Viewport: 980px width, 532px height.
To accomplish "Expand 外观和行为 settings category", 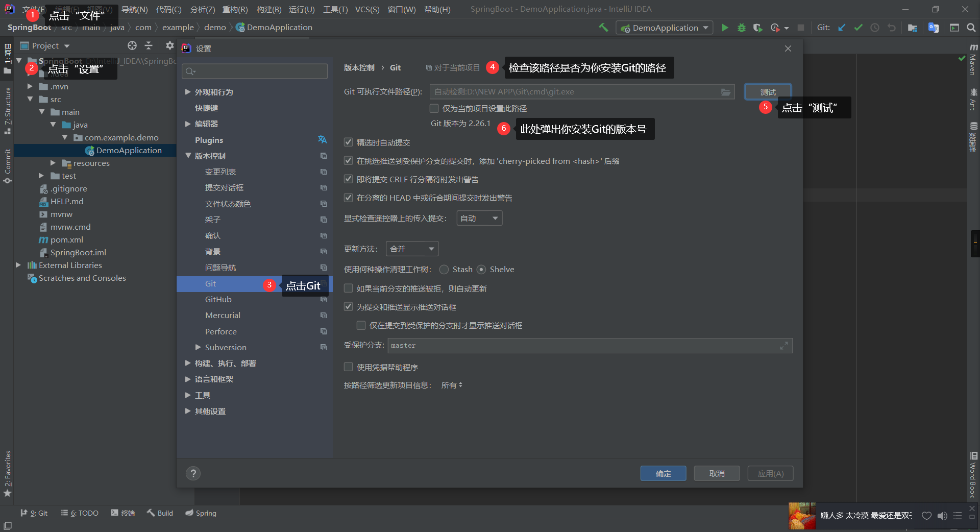I will (x=188, y=92).
